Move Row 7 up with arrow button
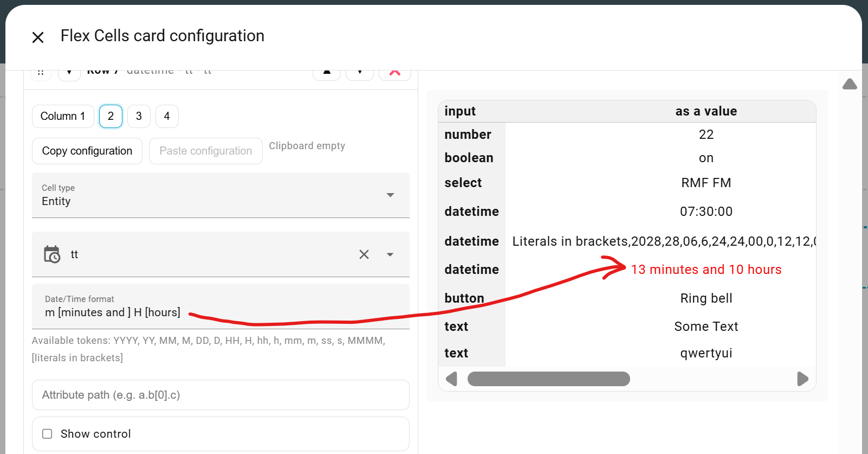This screenshot has height=454, width=868. pyautogui.click(x=327, y=73)
